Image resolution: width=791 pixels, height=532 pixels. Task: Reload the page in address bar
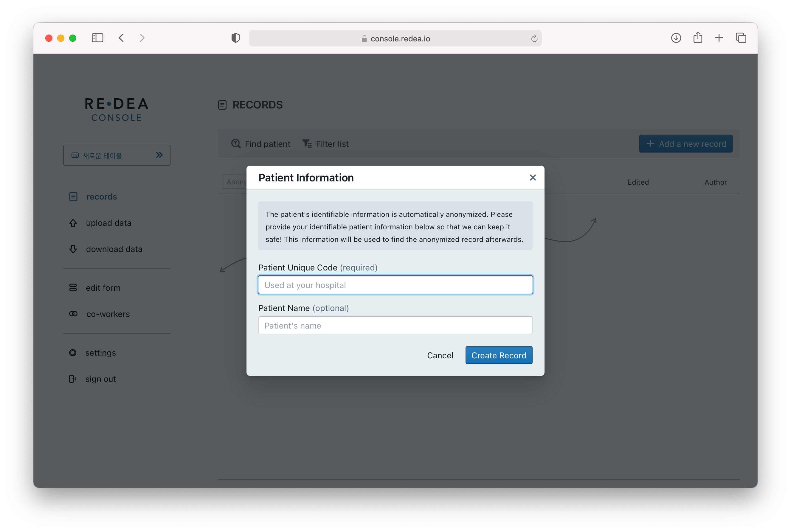click(534, 39)
